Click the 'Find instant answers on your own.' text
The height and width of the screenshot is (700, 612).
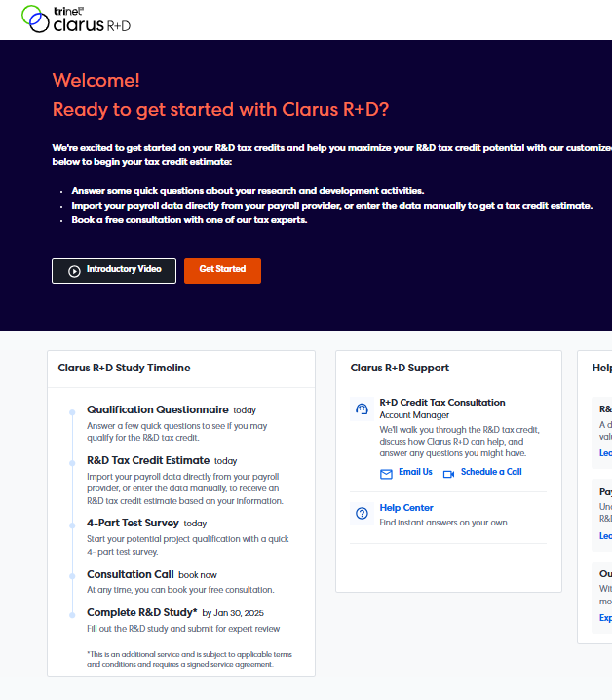click(444, 523)
